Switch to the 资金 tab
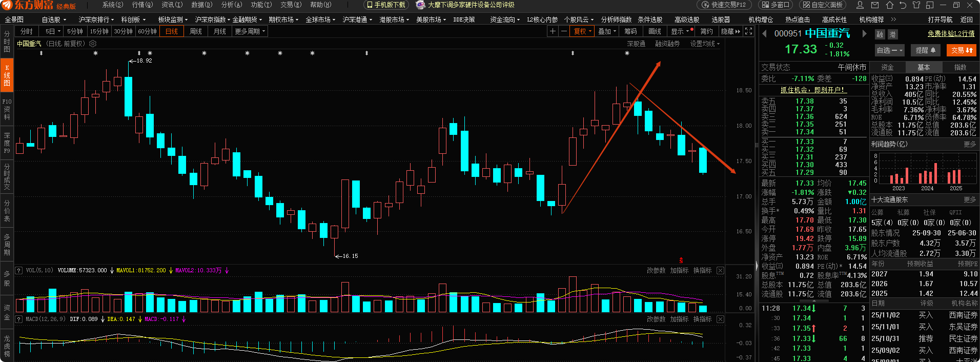 coord(887,67)
